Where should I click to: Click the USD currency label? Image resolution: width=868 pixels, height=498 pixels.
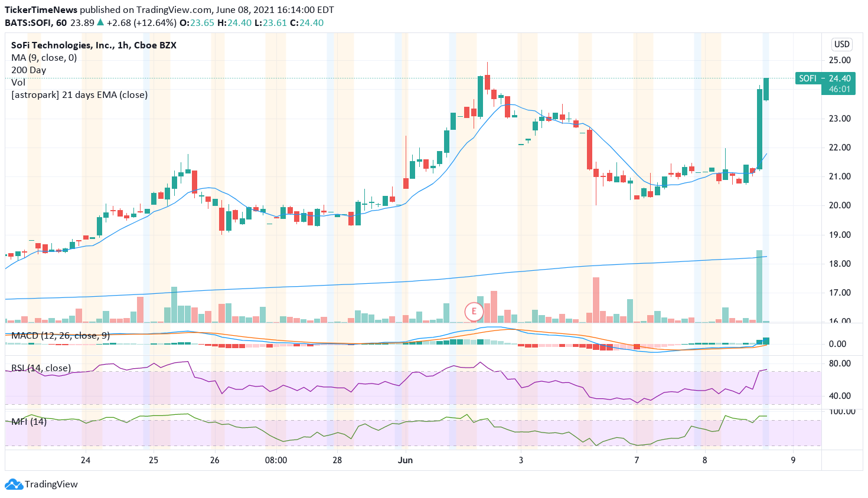coord(842,44)
